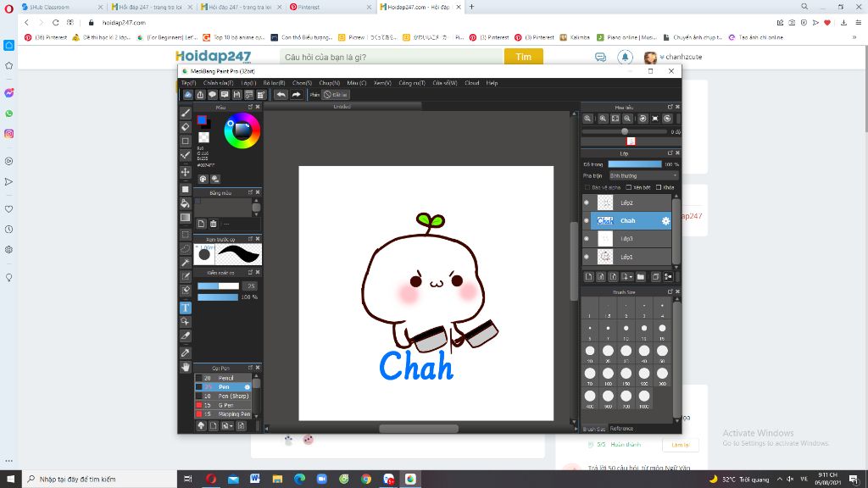Select the G Pen brush
Screen dimensions: 868x488
tap(225, 405)
